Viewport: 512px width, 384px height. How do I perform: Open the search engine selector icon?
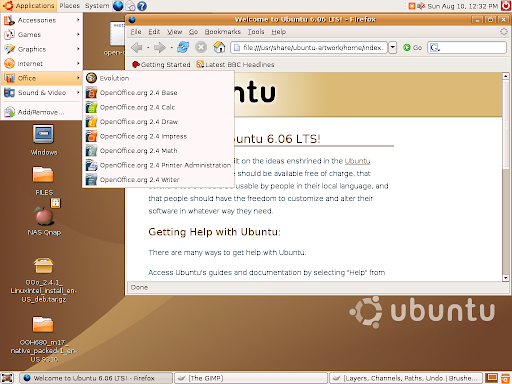(x=435, y=48)
